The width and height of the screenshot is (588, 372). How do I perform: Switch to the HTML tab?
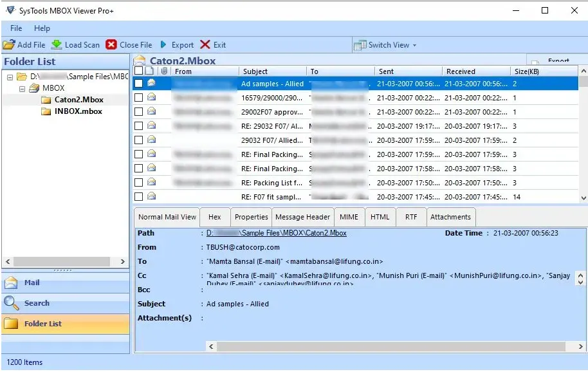[x=380, y=217]
